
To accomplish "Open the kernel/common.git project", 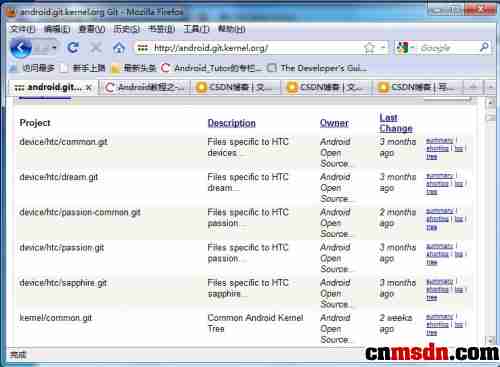I will (x=56, y=318).
